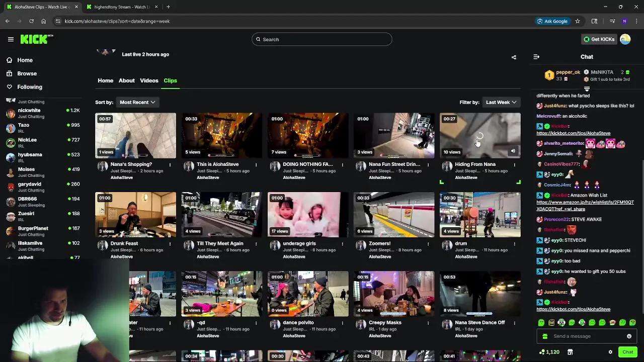
Task: Play the Creepy Masks clip thumbnail
Action: pyautogui.click(x=394, y=294)
